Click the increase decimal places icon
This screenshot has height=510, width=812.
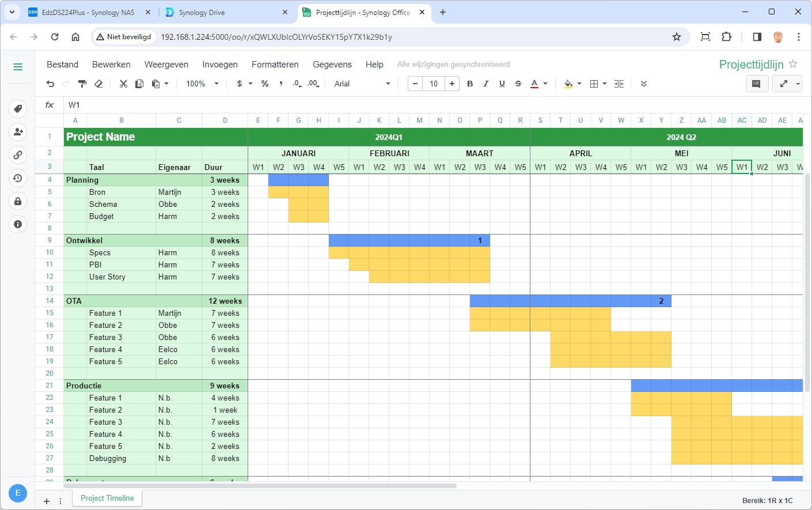(x=313, y=84)
